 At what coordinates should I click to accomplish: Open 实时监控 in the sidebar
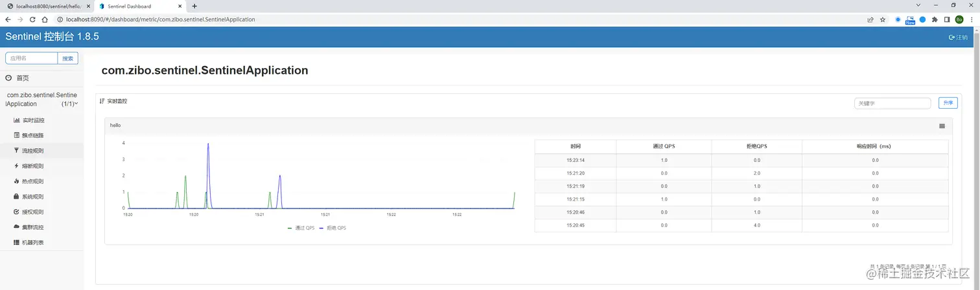[41, 120]
